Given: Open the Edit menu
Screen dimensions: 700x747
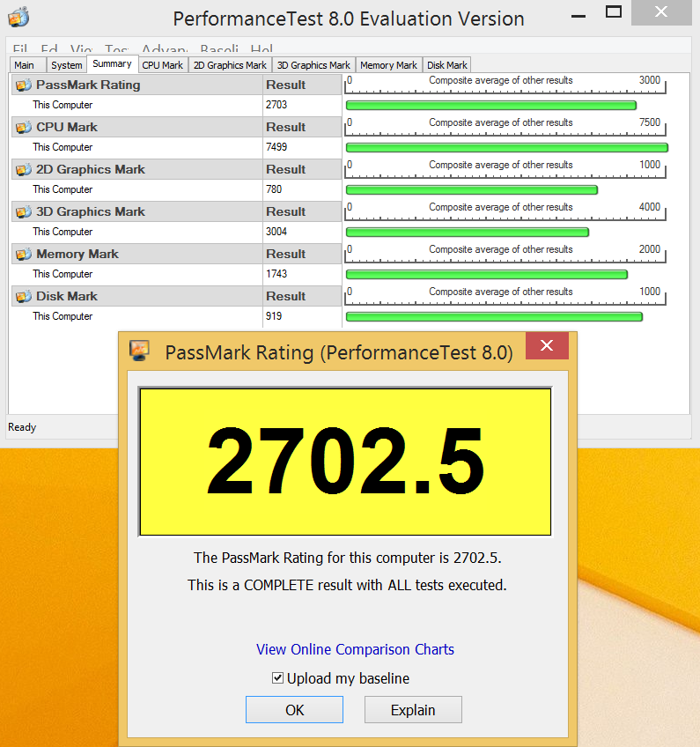Looking at the screenshot, I should [49, 49].
